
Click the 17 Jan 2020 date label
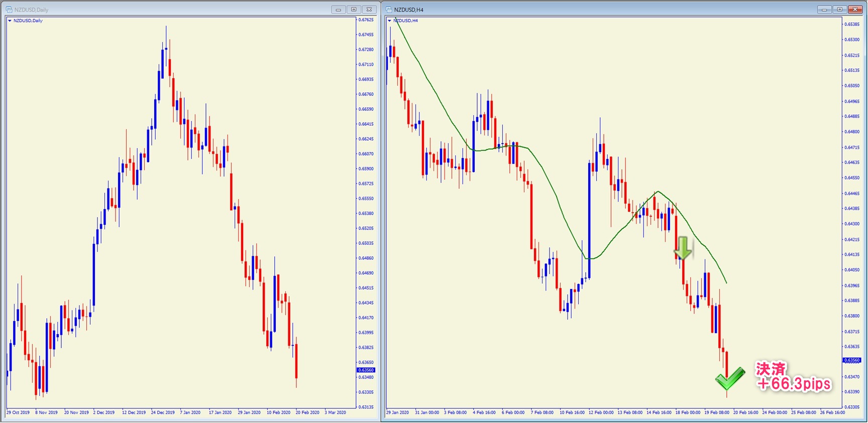coord(221,412)
